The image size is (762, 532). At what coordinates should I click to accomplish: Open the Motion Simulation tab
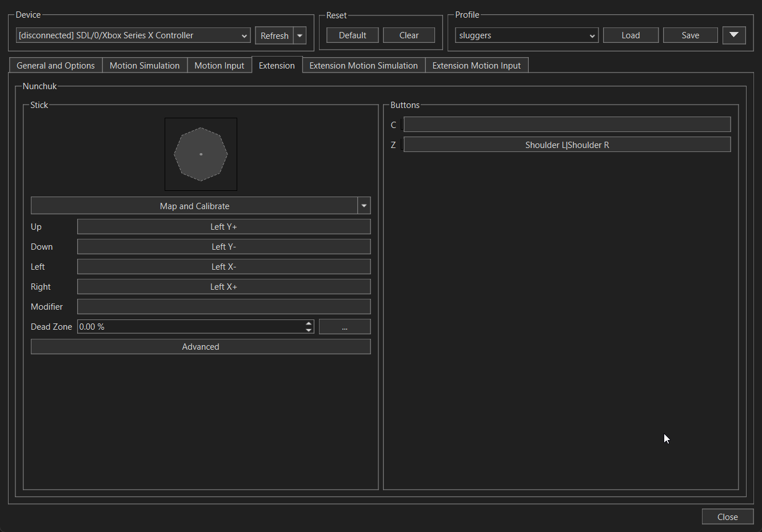click(x=145, y=66)
